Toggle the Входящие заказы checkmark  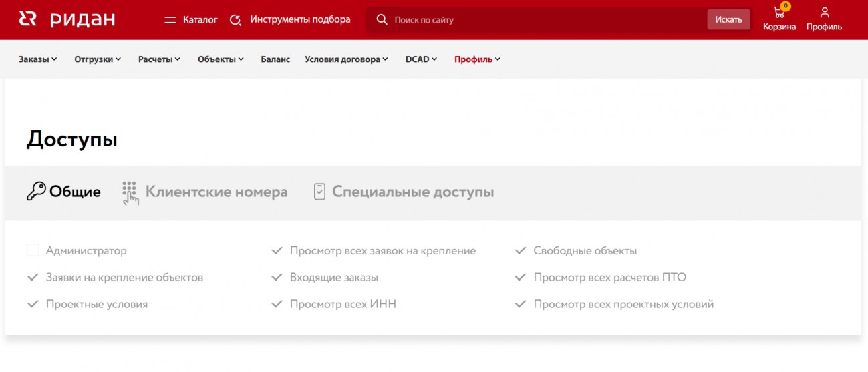(277, 277)
